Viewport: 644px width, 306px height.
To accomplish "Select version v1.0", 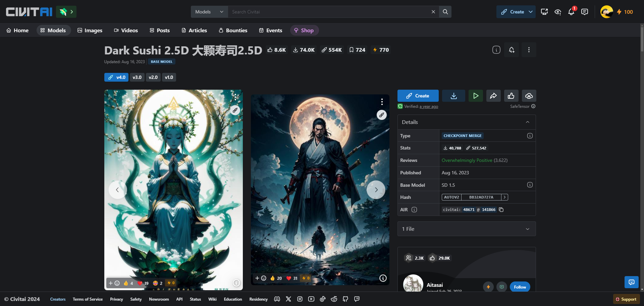I will click(169, 77).
